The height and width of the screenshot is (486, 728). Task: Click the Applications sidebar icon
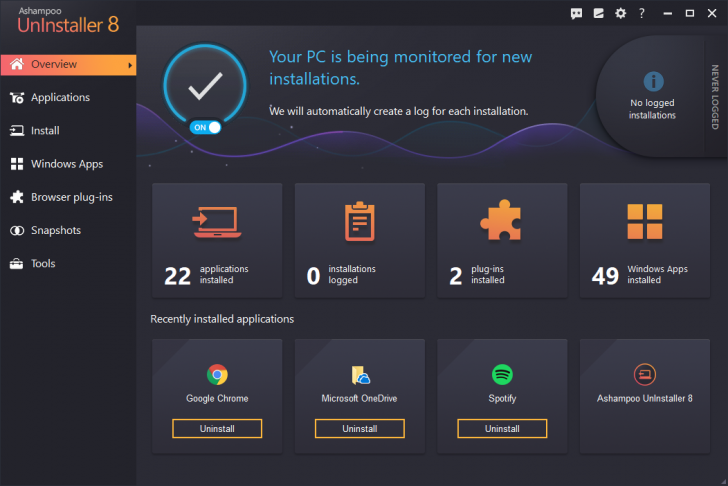pos(17,97)
